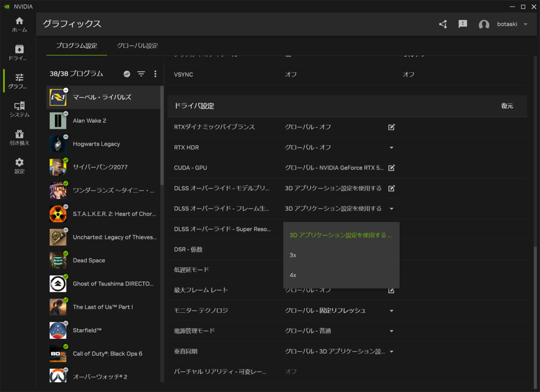Screen dimensions: 540x392
Task: Expand the モニター テクノロジ dropdown
Action: (x=391, y=311)
